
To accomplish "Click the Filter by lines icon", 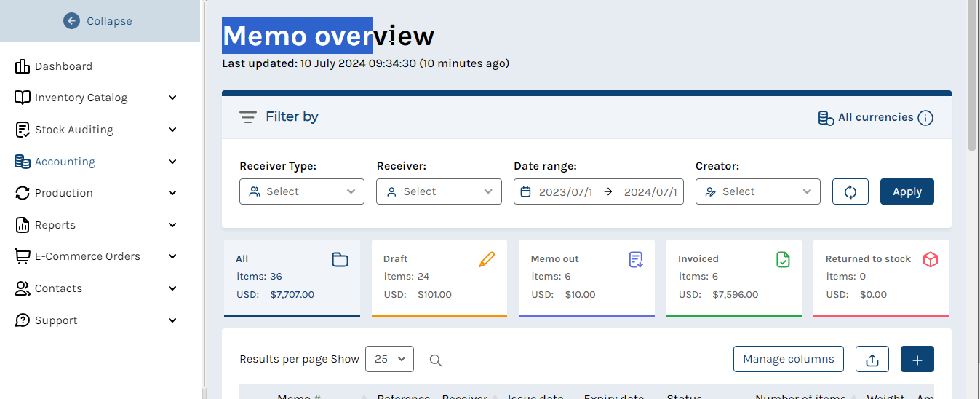I will (248, 117).
